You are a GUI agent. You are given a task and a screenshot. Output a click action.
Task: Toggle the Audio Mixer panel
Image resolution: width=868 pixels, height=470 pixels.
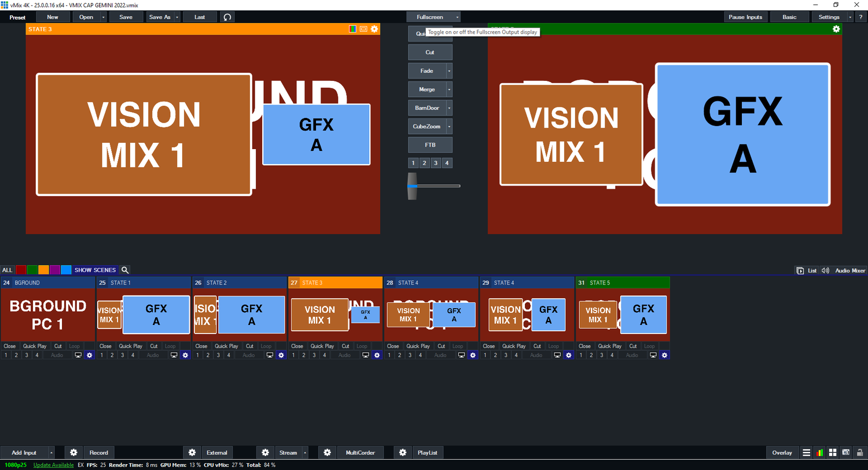pos(844,271)
